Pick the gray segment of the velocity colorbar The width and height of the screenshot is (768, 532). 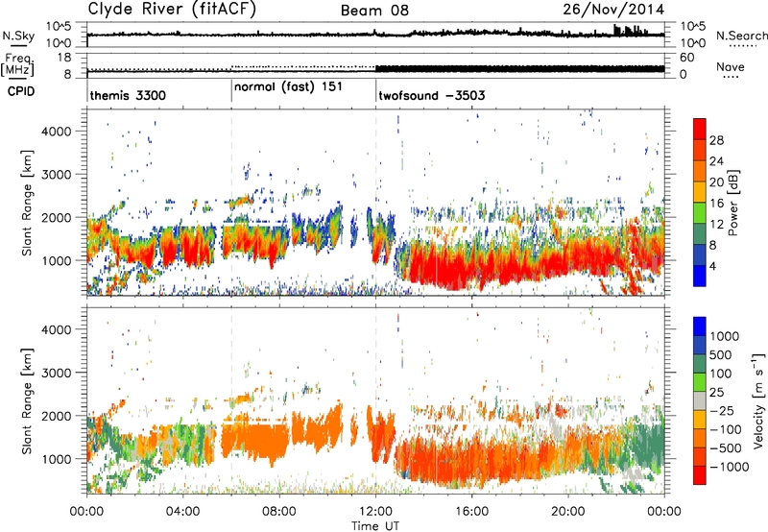point(700,401)
